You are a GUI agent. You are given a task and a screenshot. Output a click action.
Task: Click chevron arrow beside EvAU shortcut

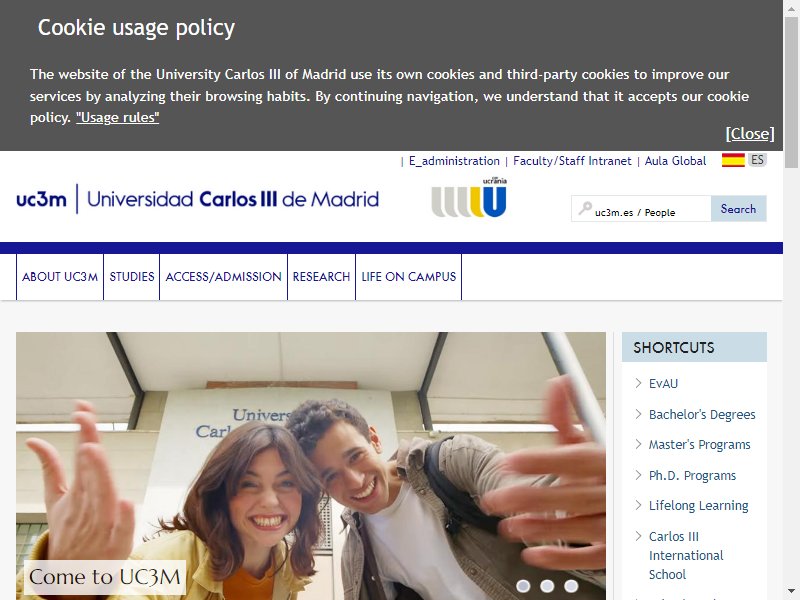pos(638,383)
